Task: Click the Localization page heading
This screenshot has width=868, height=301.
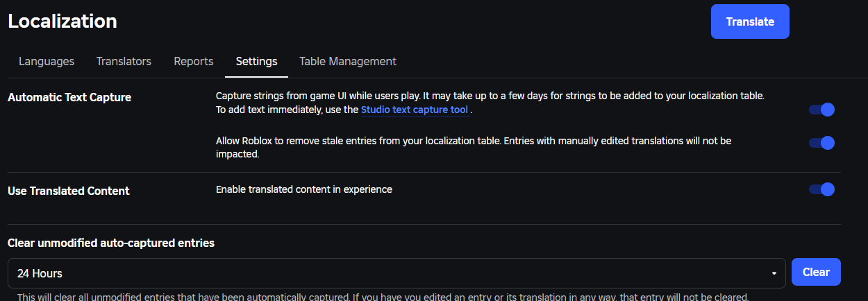Action: pyautogui.click(x=62, y=21)
